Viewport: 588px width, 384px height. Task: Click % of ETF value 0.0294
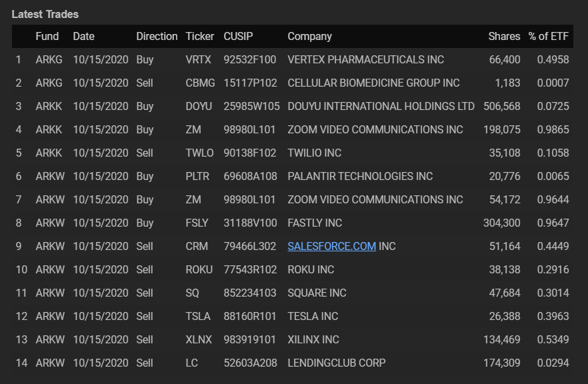tap(553, 363)
